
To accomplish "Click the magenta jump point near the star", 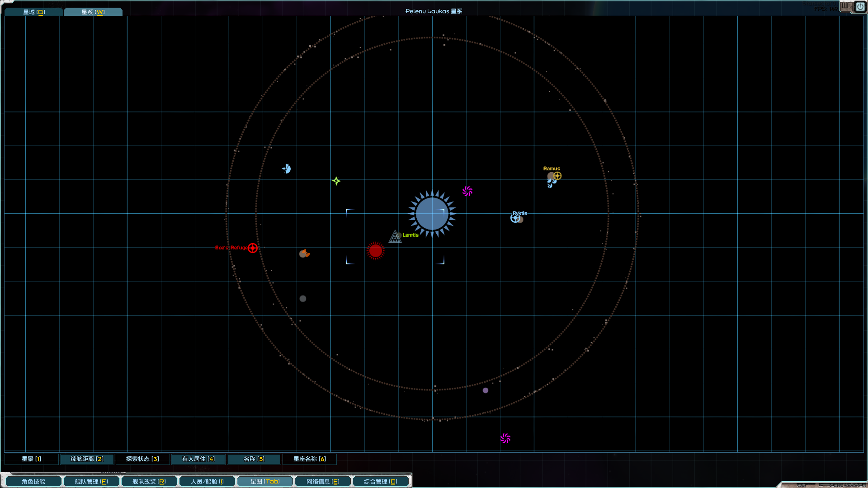I will click(467, 191).
